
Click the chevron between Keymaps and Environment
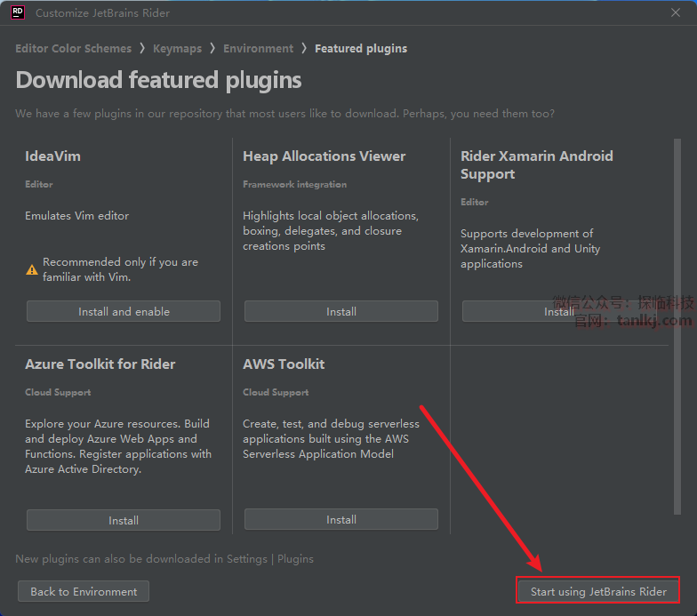[212, 49]
